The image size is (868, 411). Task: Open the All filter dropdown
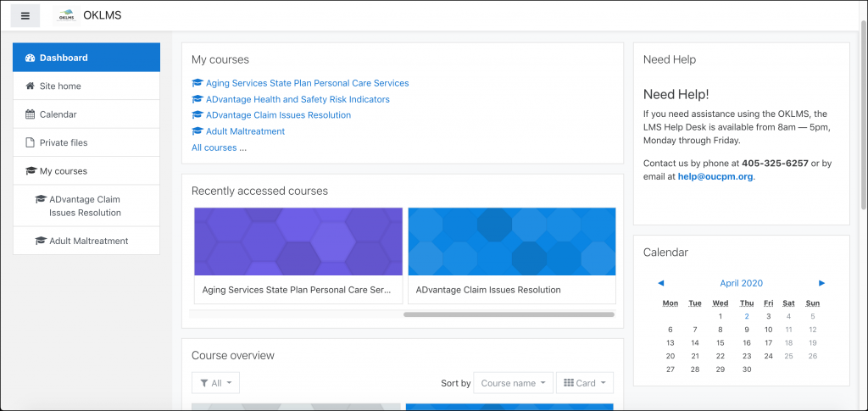[x=215, y=383]
